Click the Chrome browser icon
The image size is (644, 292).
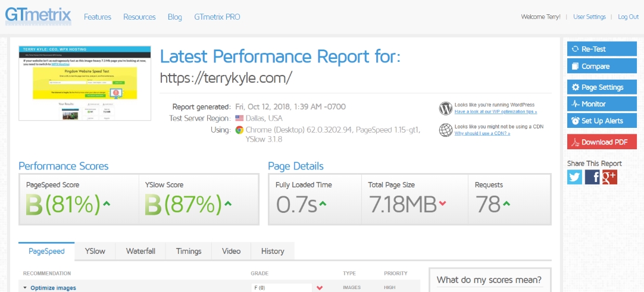point(239,130)
